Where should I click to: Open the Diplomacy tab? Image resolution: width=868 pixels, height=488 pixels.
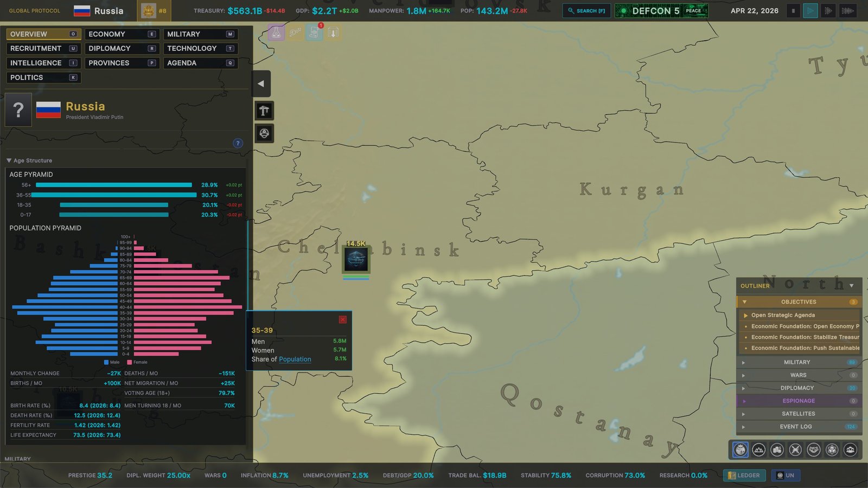pyautogui.click(x=122, y=48)
